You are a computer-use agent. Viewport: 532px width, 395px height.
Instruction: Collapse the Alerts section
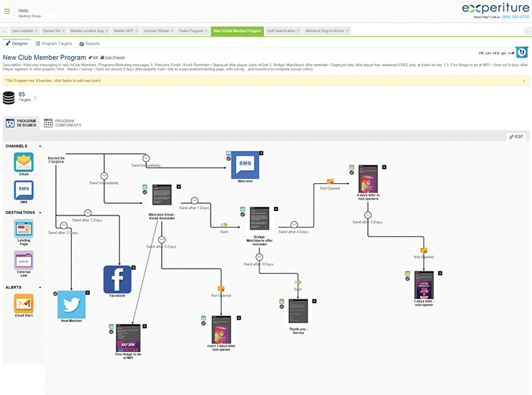[40, 287]
